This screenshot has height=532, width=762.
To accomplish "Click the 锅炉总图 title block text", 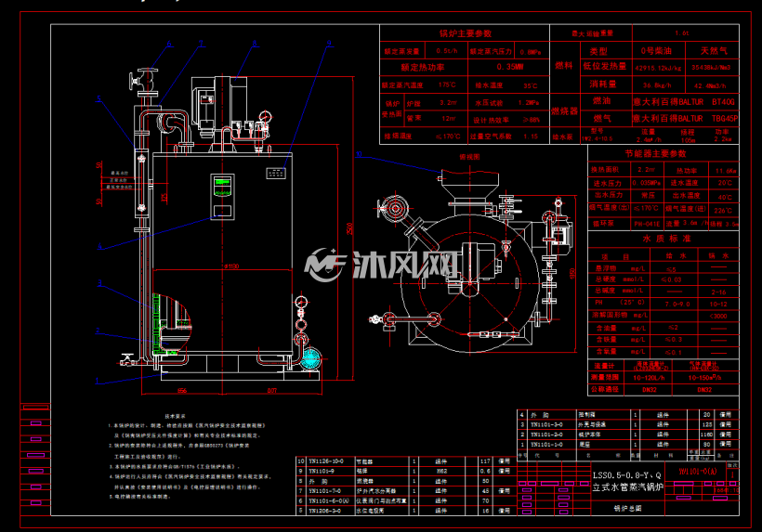I will click(x=627, y=509).
